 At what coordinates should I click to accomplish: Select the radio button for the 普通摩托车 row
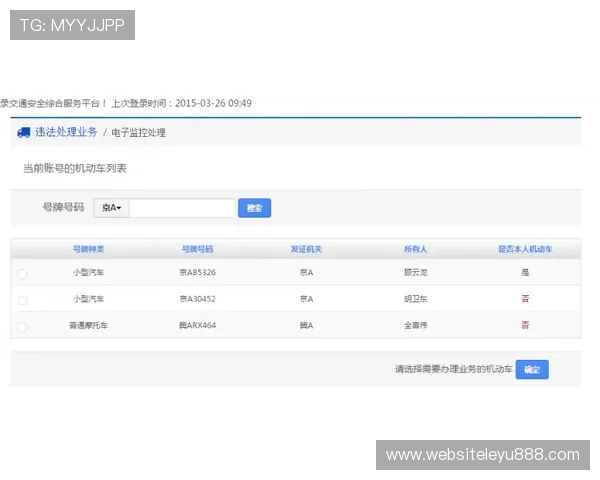pos(22,327)
